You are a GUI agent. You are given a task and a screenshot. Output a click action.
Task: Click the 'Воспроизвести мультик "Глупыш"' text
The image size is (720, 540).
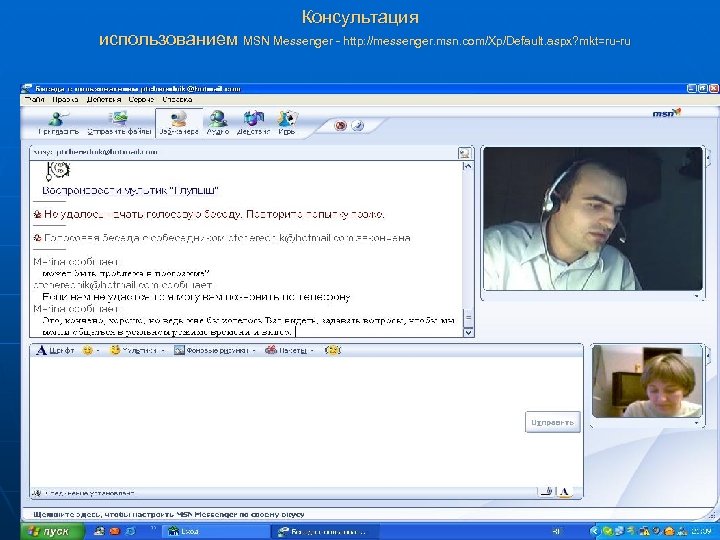click(130, 191)
